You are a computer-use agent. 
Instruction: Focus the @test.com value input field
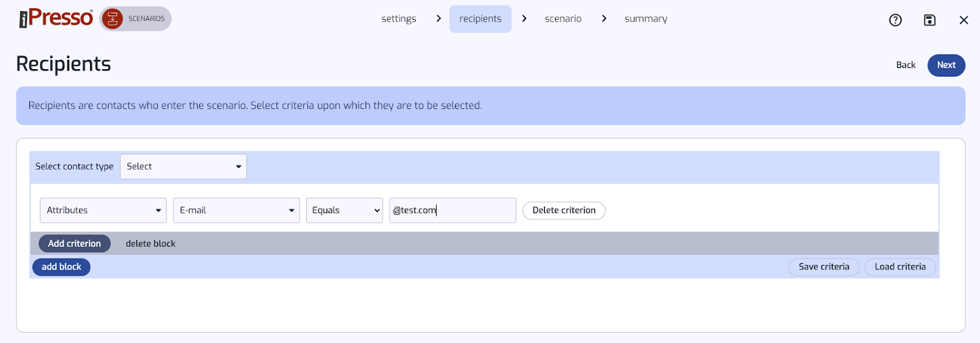(453, 210)
